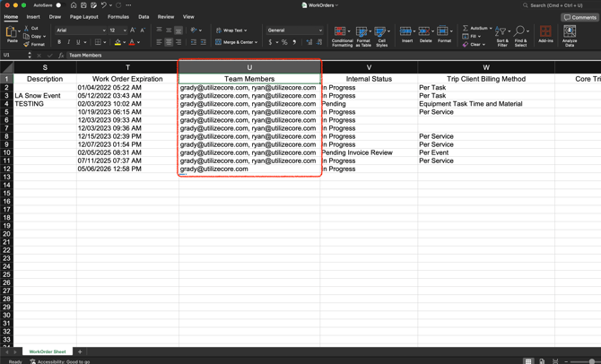
Task: Open the Home ribbon tab
Action: (x=11, y=17)
